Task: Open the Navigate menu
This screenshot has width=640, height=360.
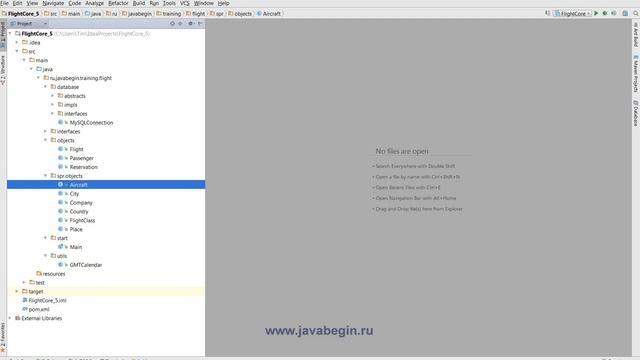Action: [53, 3]
